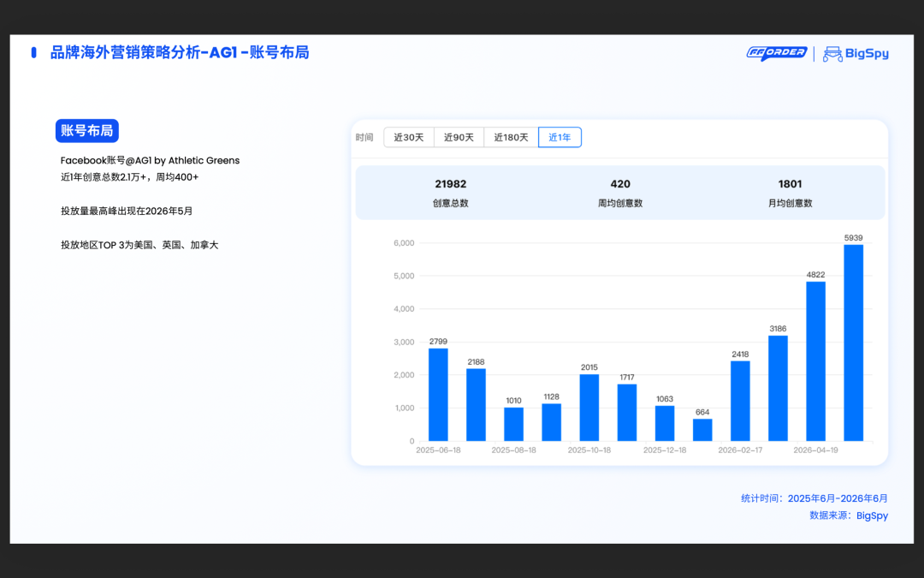Select the 近1年 time tab
The width and height of the screenshot is (924, 578).
tap(560, 137)
